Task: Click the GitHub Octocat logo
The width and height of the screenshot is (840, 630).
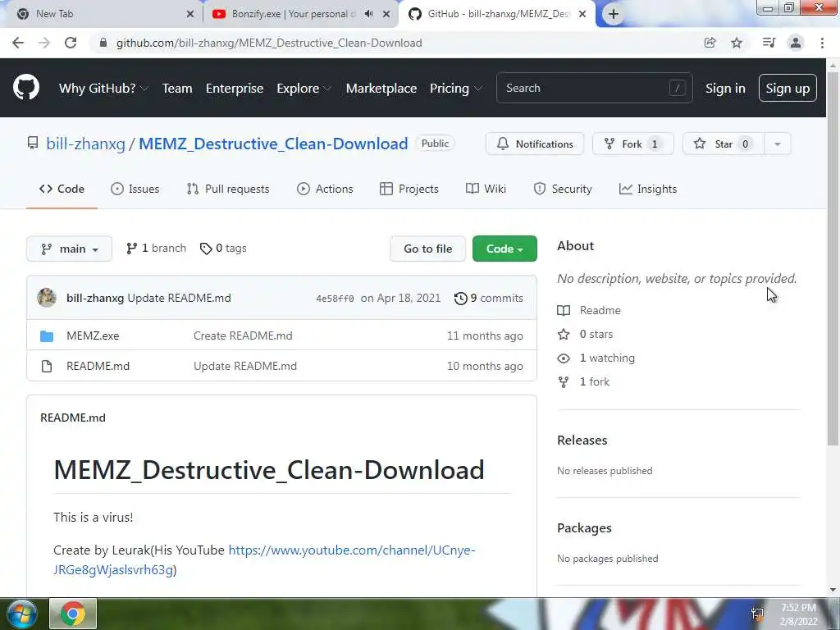Action: pyautogui.click(x=25, y=88)
